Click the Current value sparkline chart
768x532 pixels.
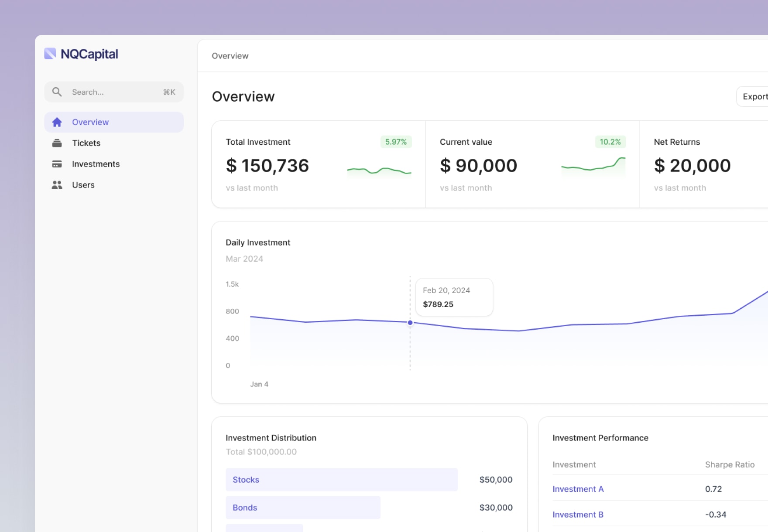pyautogui.click(x=593, y=166)
